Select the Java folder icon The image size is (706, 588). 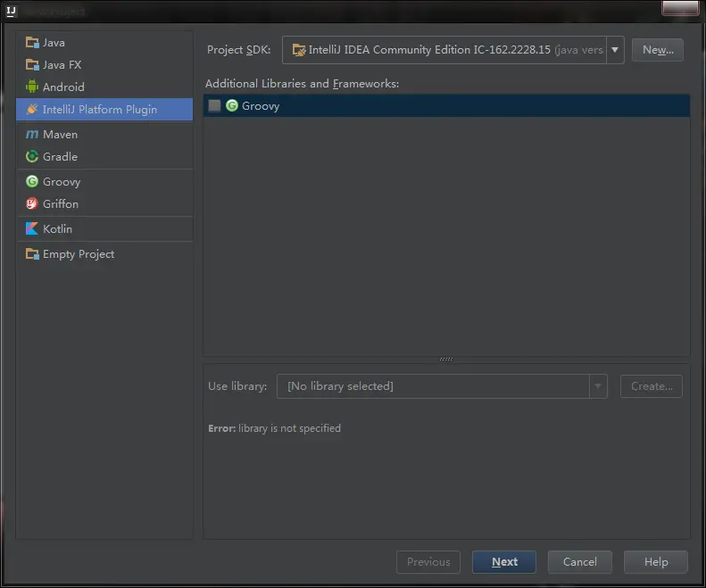coord(32,42)
